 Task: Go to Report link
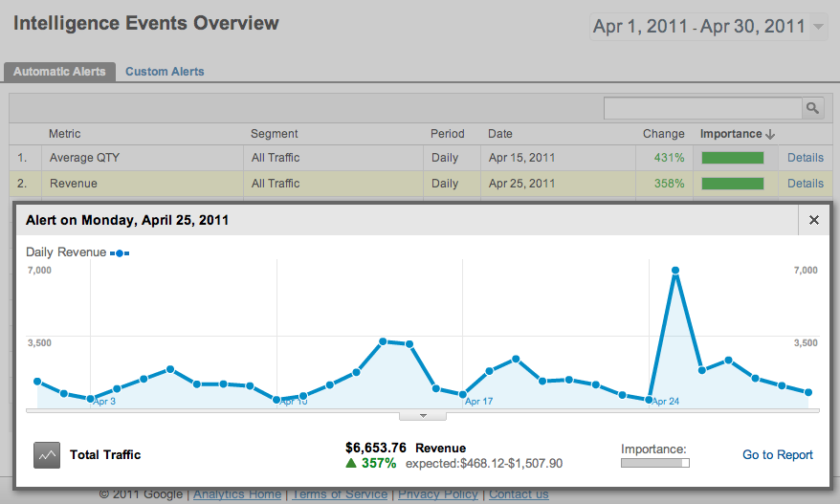tap(777, 454)
